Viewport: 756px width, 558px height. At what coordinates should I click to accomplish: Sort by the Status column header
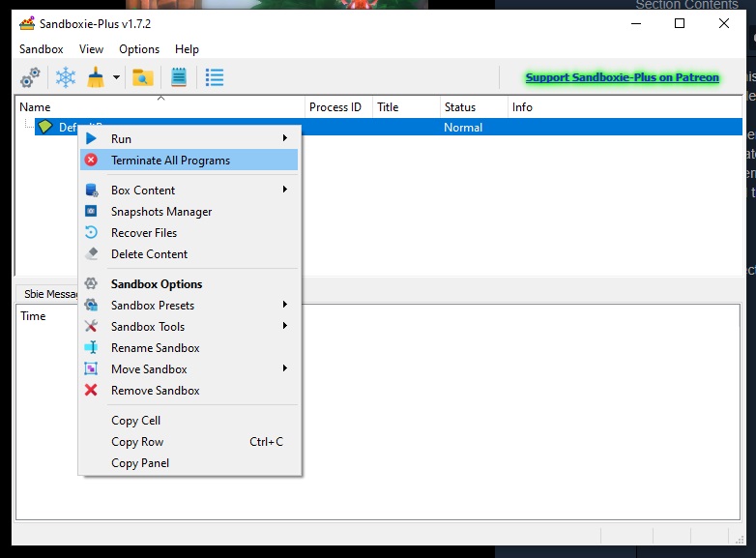tap(474, 107)
